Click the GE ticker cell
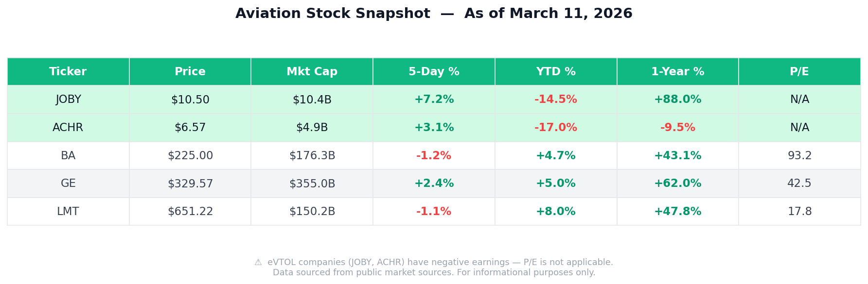The height and width of the screenshot is (284, 868). (68, 184)
